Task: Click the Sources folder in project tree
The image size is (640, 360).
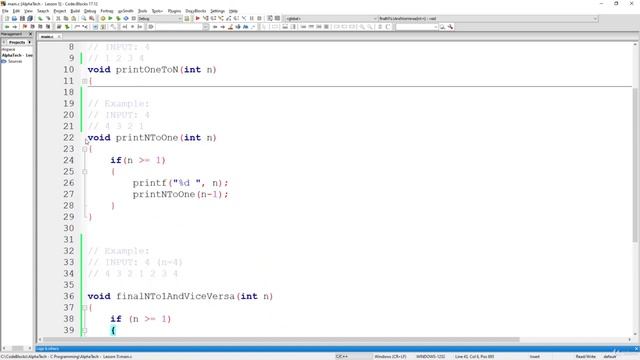Action: (x=15, y=61)
